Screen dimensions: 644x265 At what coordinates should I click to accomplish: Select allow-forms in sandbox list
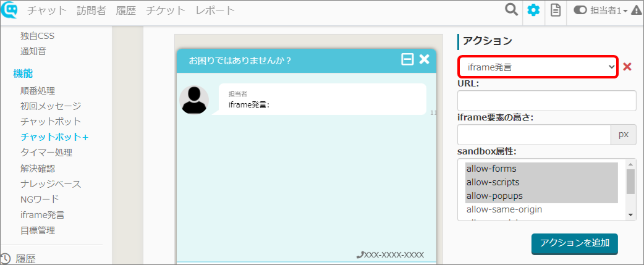point(541,169)
